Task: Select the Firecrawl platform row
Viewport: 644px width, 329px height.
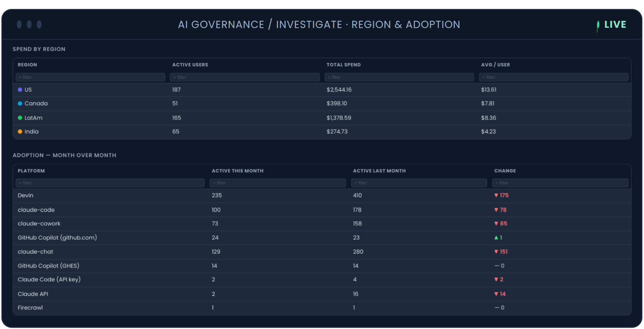Action: (x=322, y=308)
